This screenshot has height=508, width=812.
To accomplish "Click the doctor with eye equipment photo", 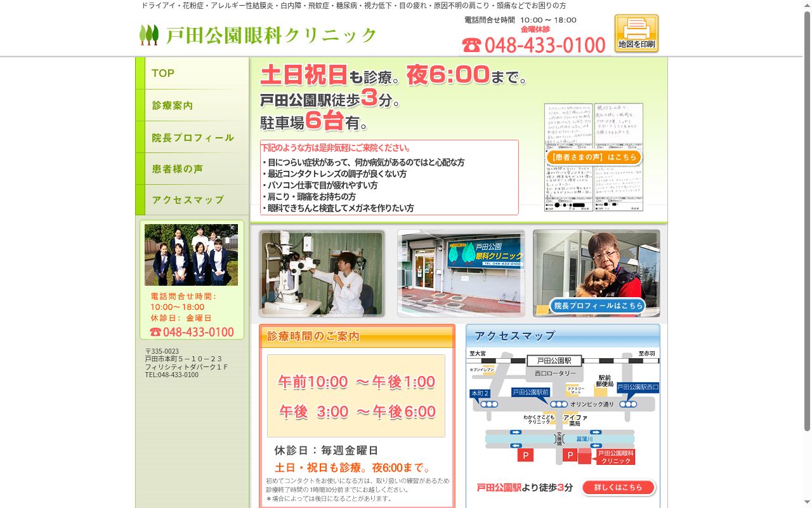I will coord(322,274).
